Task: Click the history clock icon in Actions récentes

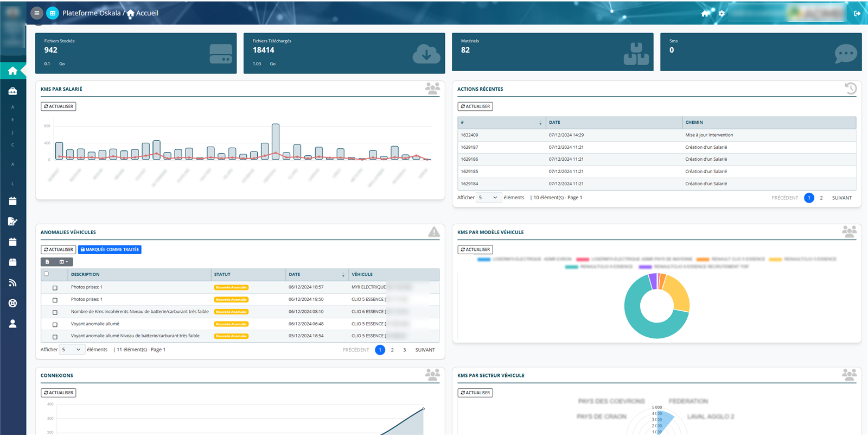Action: tap(851, 88)
